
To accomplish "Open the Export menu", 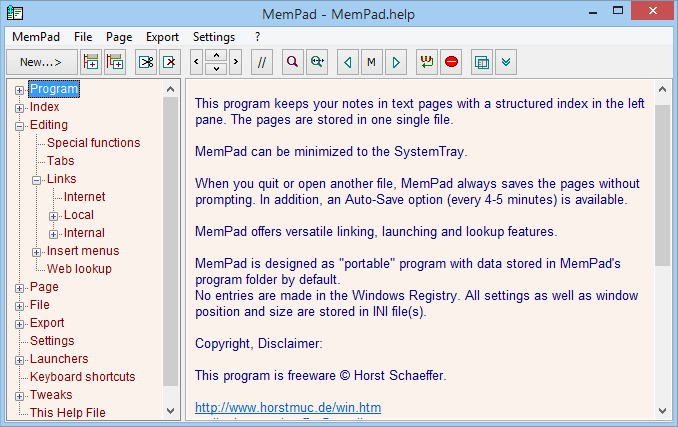I will coord(162,37).
